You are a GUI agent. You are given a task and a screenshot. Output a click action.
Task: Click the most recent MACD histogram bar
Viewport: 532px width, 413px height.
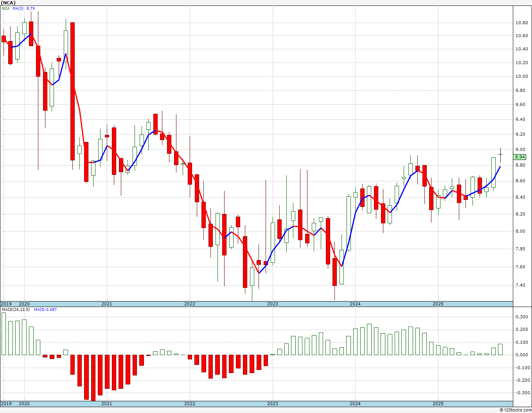click(x=500, y=350)
